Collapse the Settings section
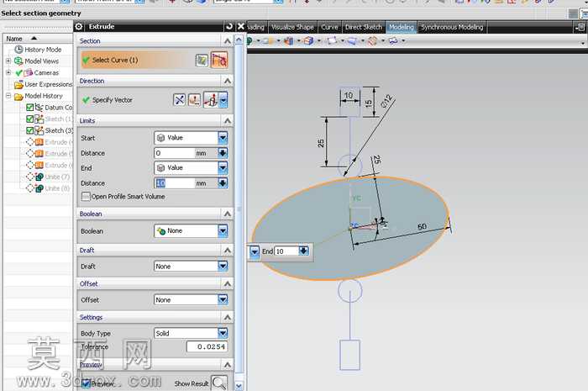This screenshot has width=588, height=391. [x=228, y=318]
